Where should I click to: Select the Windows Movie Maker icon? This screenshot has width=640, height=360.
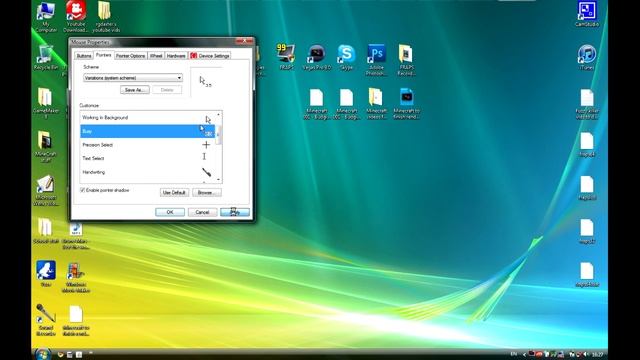pos(76,278)
